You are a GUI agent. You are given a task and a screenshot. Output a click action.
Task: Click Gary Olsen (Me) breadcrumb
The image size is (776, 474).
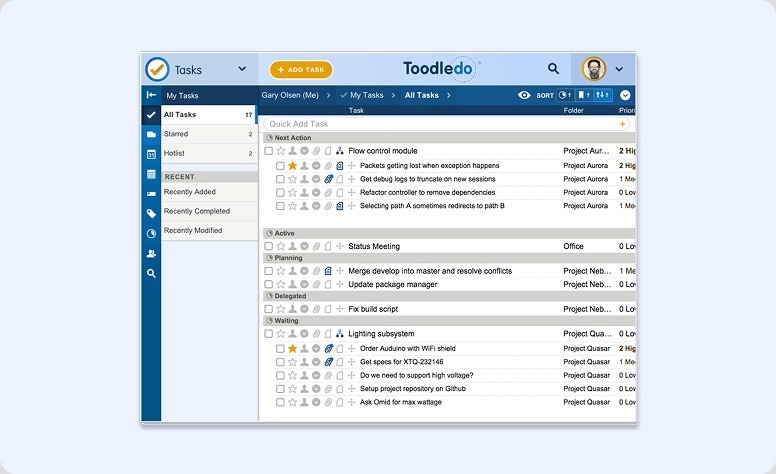[x=290, y=95]
